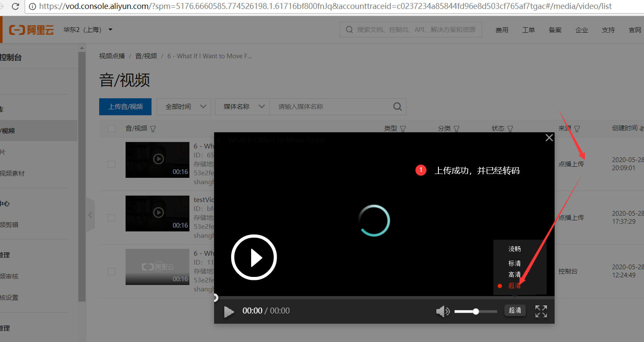Click the large circular play button

coord(254,257)
